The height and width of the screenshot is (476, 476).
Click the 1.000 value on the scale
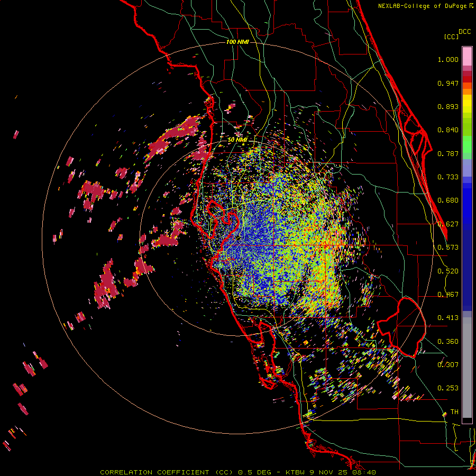click(448, 59)
